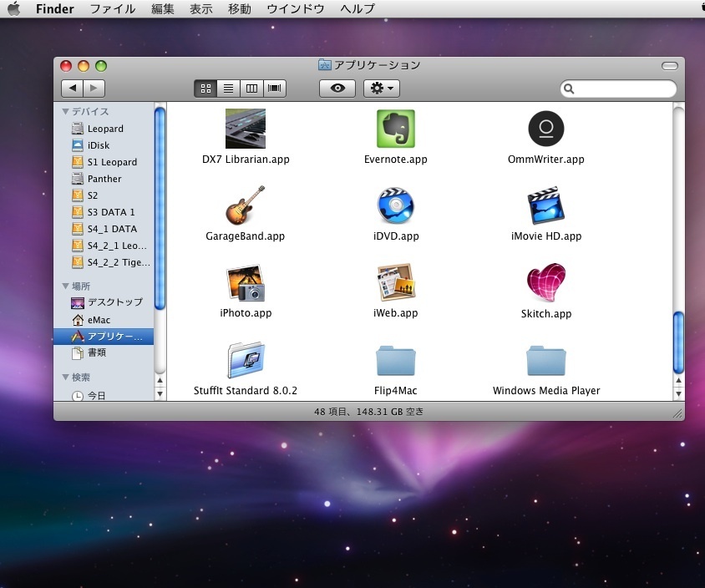Click the OmmWriter.app icon
705x588 pixels.
click(546, 129)
